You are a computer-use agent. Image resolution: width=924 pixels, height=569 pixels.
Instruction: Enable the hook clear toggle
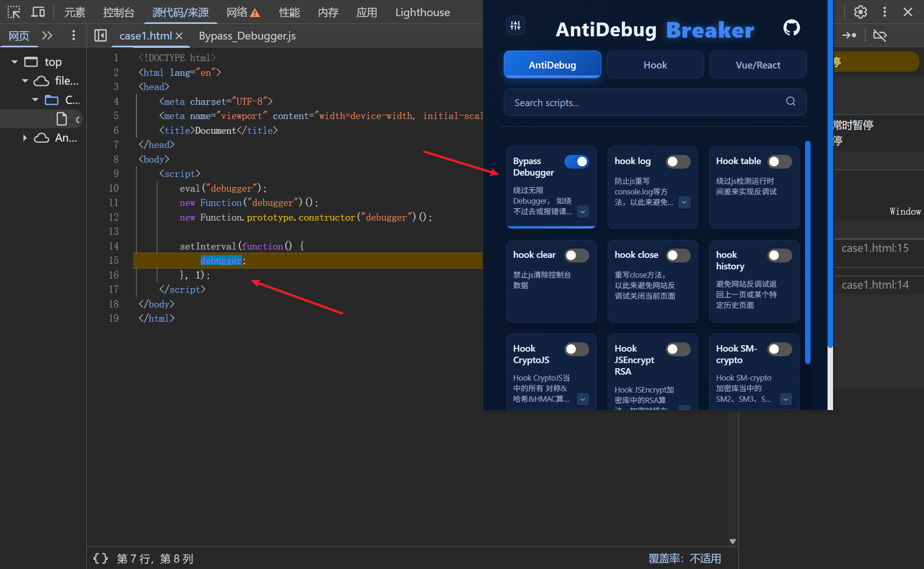coord(576,256)
